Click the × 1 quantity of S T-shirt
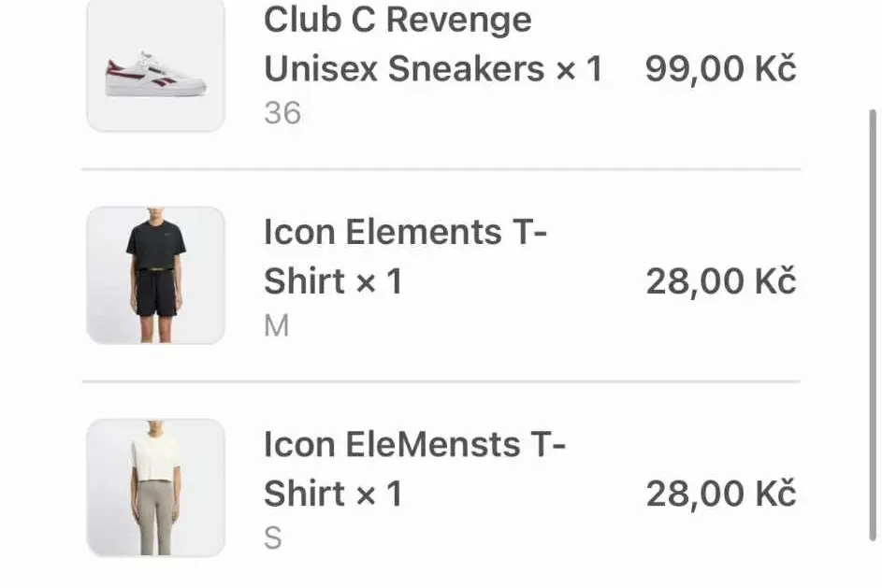This screenshot has width=882, height=588. point(380,494)
